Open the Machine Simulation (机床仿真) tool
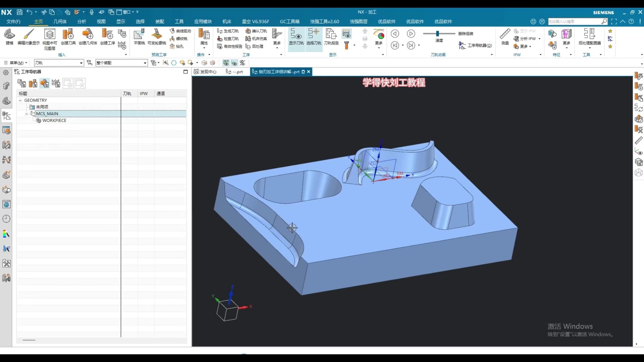Viewport: 644px width, 362px height. [256, 39]
